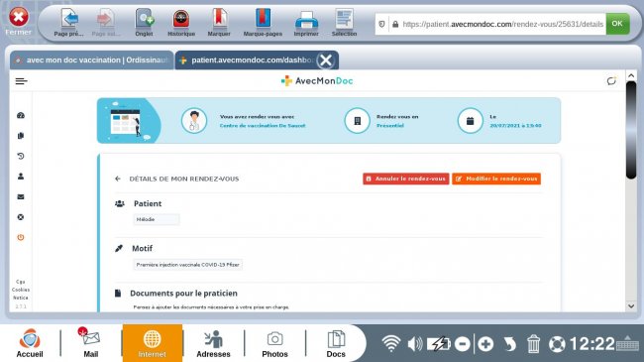Click the vertical scrollbar thumb
Viewport: 644px width, 362px height.
click(631, 130)
